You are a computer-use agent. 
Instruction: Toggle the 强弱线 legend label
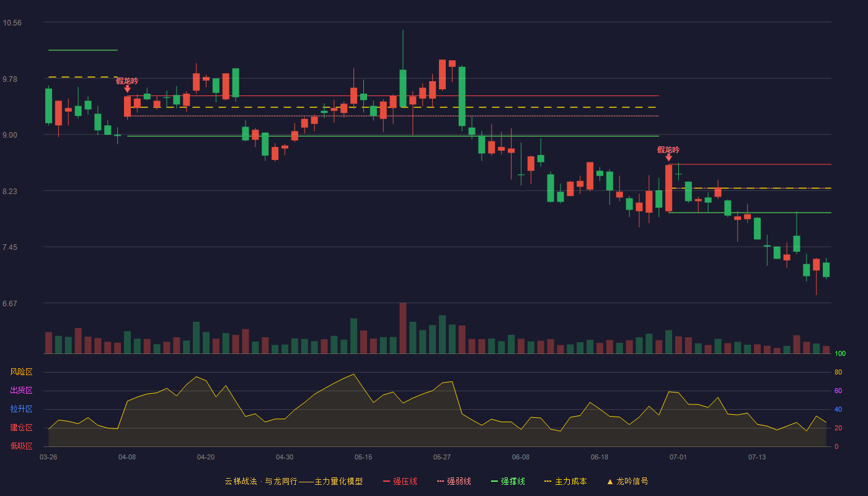(x=459, y=481)
